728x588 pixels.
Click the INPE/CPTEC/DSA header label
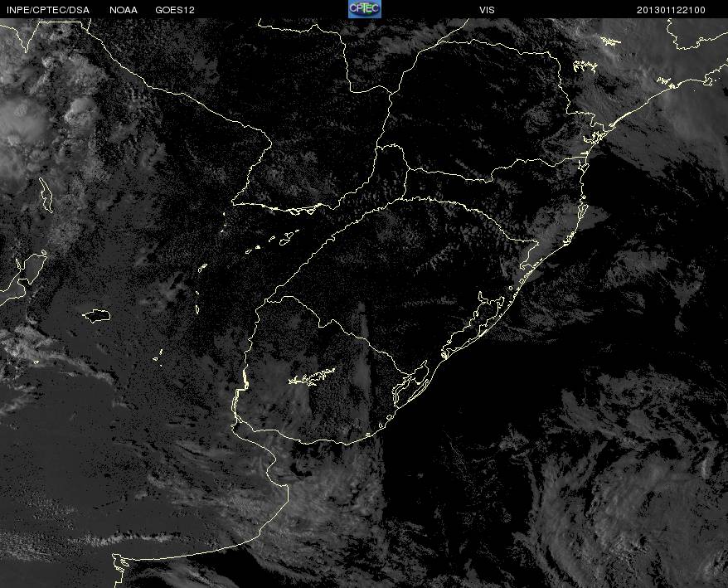[46, 9]
